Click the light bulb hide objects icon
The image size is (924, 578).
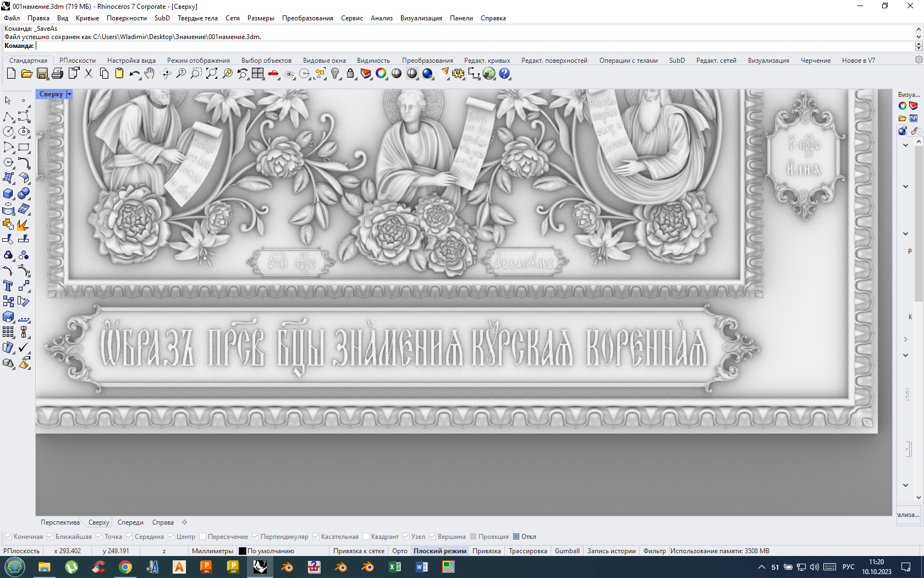tap(335, 73)
